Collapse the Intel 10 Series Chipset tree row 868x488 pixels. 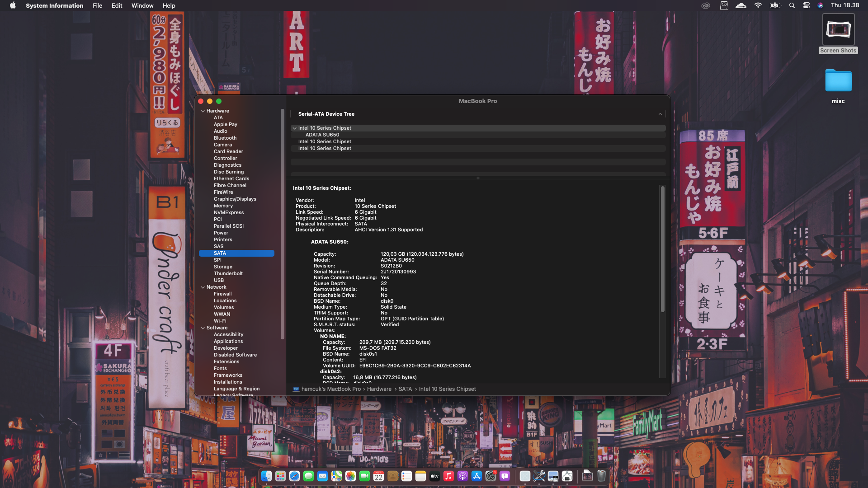294,128
